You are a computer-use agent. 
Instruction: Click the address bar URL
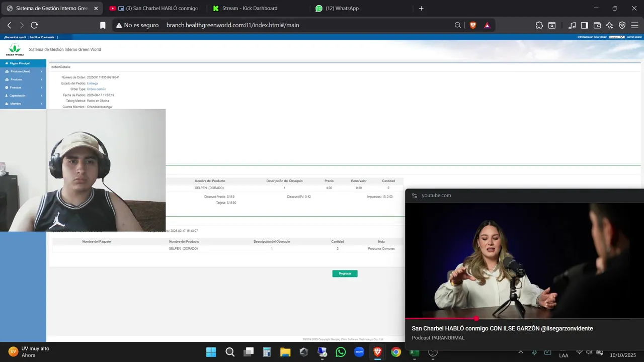(233, 25)
